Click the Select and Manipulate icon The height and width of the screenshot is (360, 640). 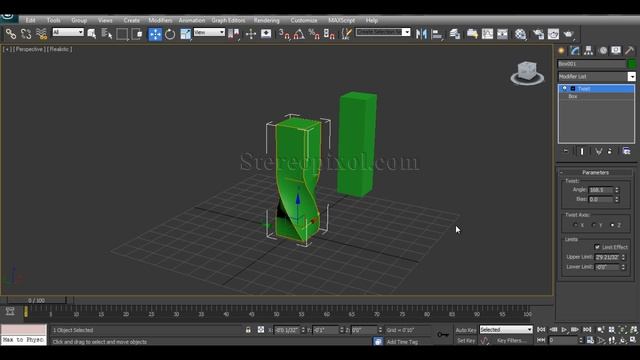click(251, 34)
